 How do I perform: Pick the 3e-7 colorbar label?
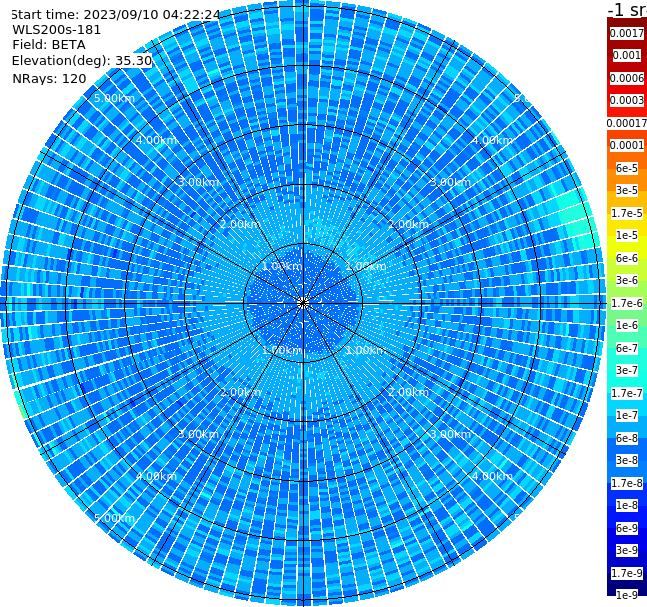[627, 370]
